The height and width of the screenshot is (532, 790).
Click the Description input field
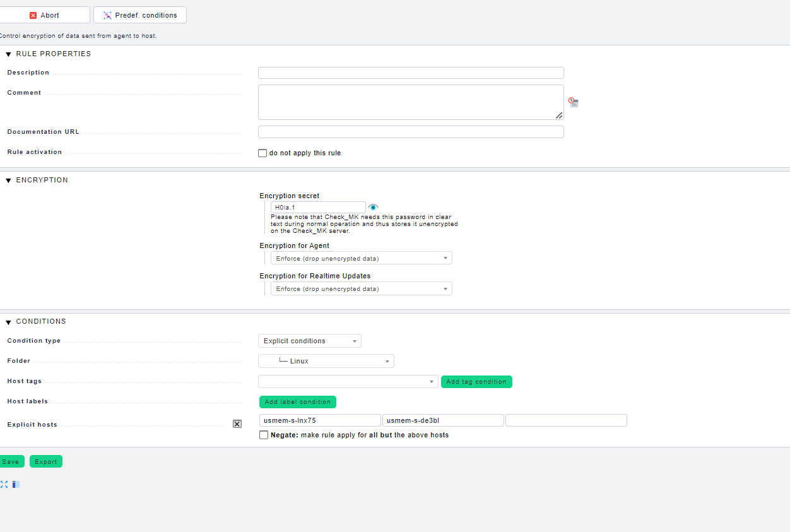tap(411, 73)
